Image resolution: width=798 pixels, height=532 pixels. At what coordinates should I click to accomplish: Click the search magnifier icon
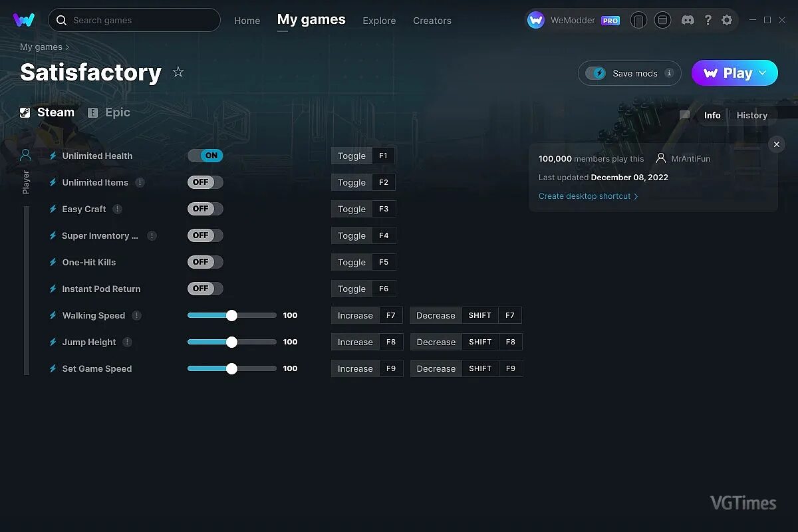tap(61, 20)
